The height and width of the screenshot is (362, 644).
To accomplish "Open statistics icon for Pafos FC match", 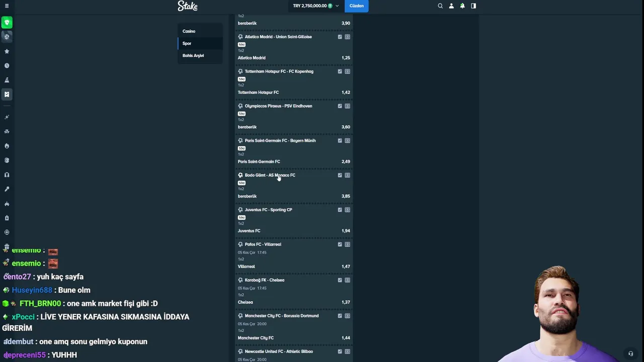I will click(x=340, y=244).
